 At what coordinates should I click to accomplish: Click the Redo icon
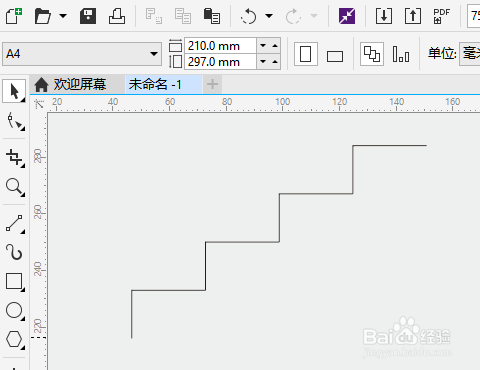(x=293, y=16)
